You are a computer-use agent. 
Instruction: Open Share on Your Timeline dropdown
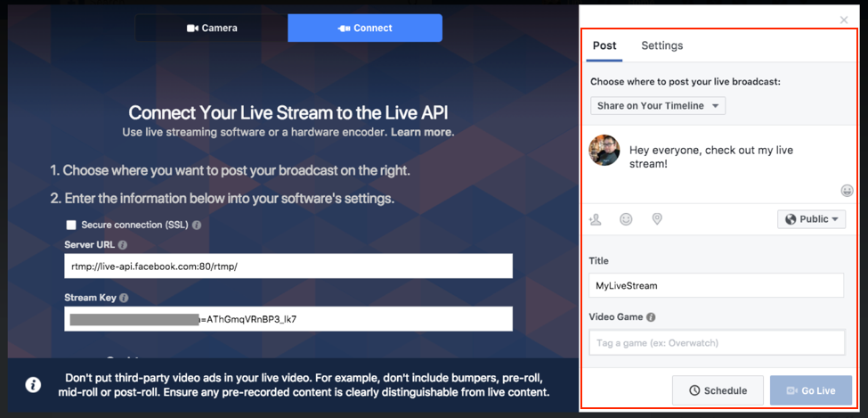coord(658,106)
